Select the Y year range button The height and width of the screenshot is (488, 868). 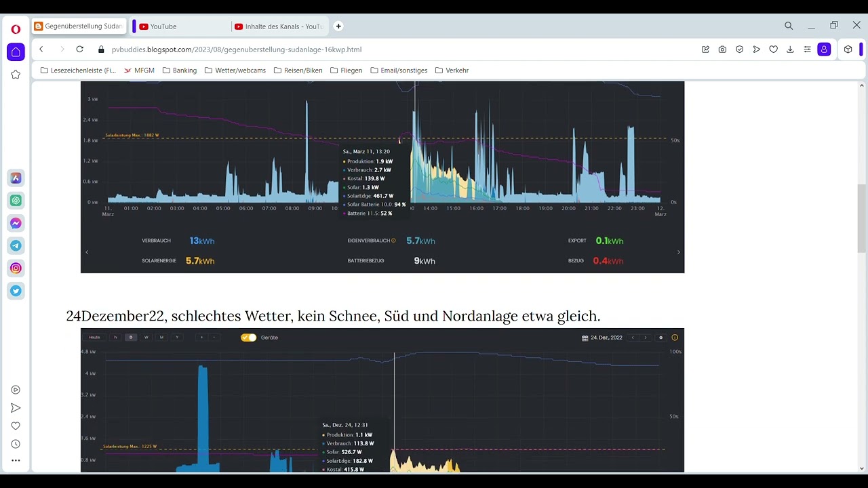(177, 338)
